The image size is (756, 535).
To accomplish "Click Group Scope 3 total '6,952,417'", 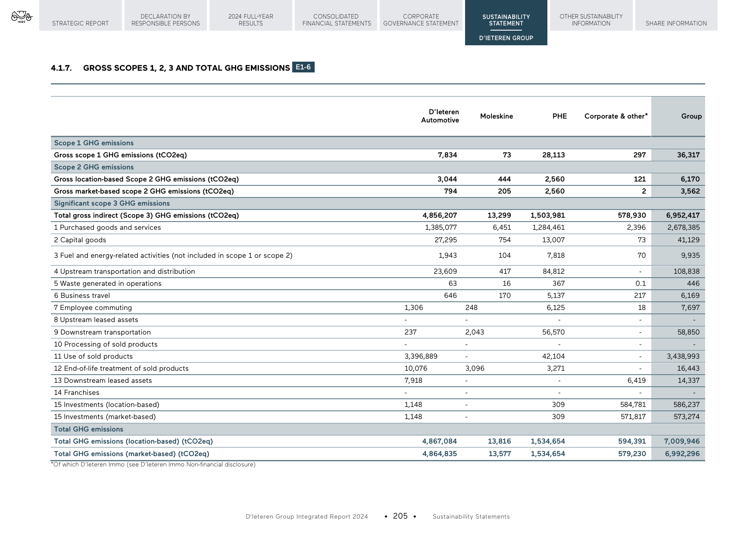I will tap(683, 215).
